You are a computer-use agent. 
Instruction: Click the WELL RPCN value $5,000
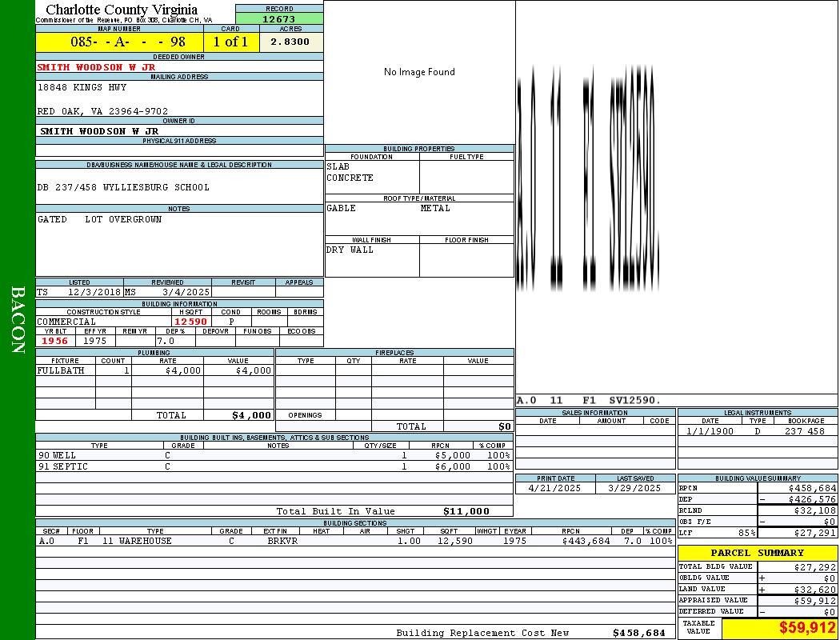click(x=453, y=456)
